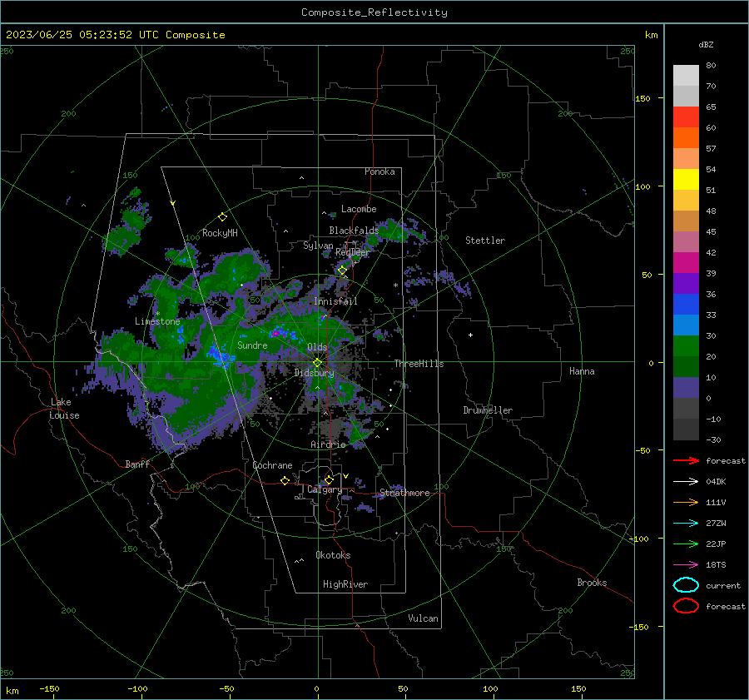
Task: Select the yellow diamond at the radar center
Action: (317, 363)
